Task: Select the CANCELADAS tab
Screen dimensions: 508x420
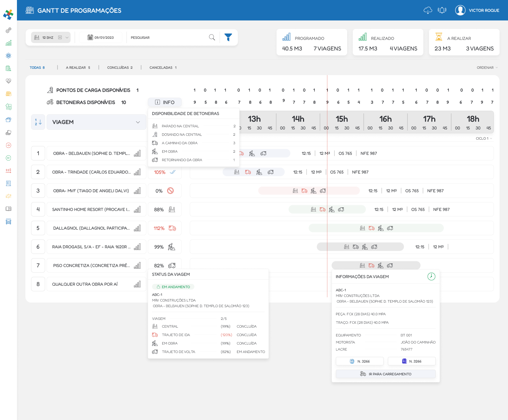Action: point(163,68)
